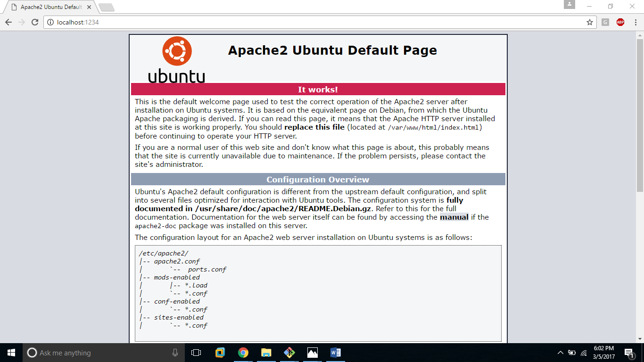Image resolution: width=644 pixels, height=362 pixels.
Task: Click the apache2-doc package text
Action: pyautogui.click(x=156, y=226)
